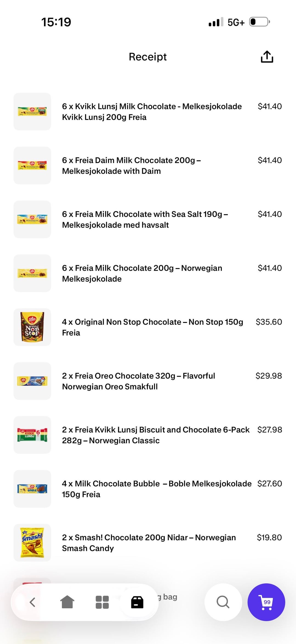Open the Sea Salt chocolate product image

click(x=32, y=219)
